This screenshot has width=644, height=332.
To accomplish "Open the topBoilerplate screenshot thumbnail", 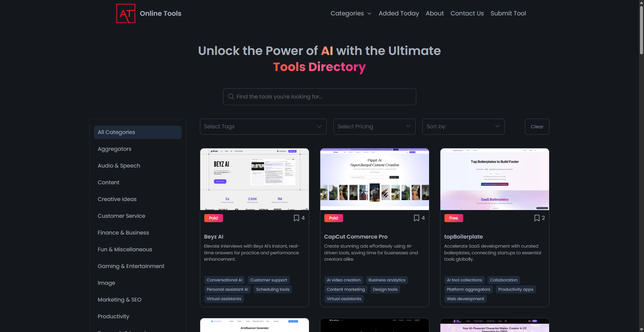I will (x=495, y=179).
